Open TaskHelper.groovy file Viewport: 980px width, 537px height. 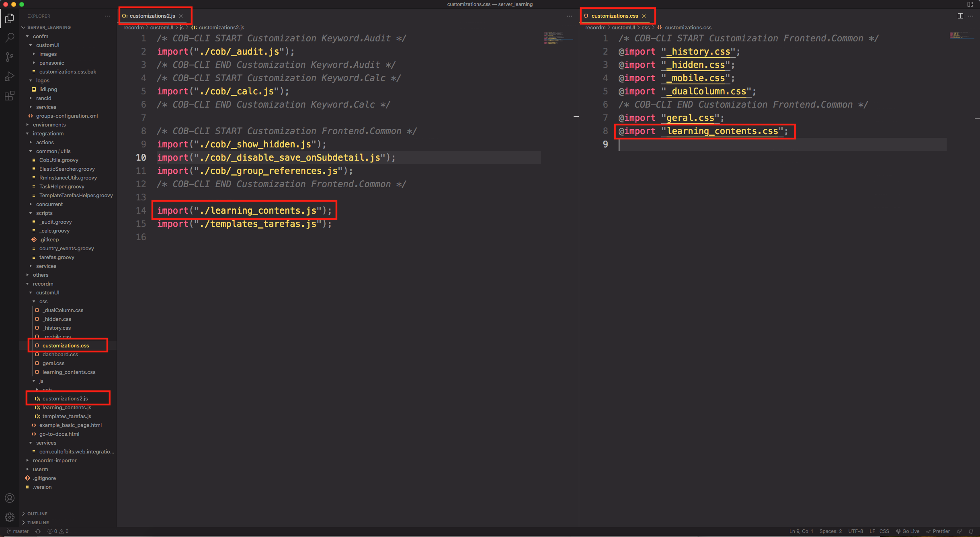pos(62,186)
